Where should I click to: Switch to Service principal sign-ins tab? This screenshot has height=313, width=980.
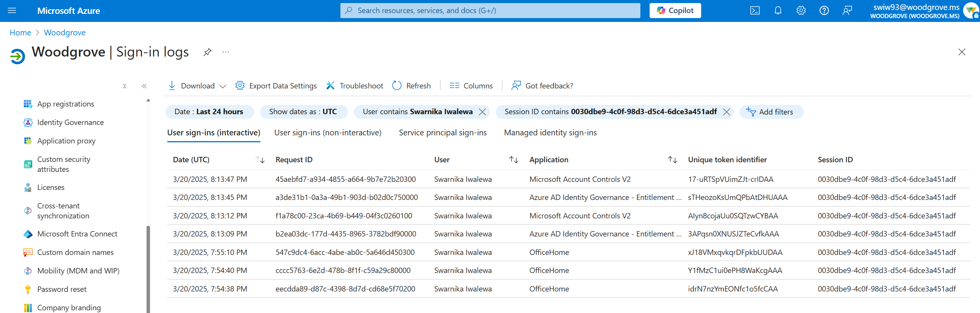coord(443,133)
